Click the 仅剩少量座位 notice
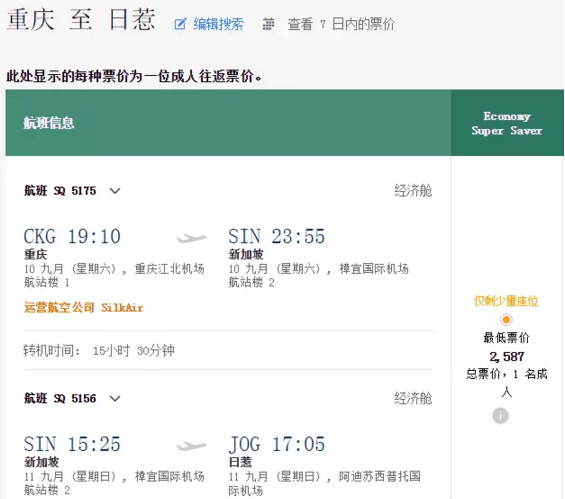The width and height of the screenshot is (565, 499). pyautogui.click(x=506, y=301)
